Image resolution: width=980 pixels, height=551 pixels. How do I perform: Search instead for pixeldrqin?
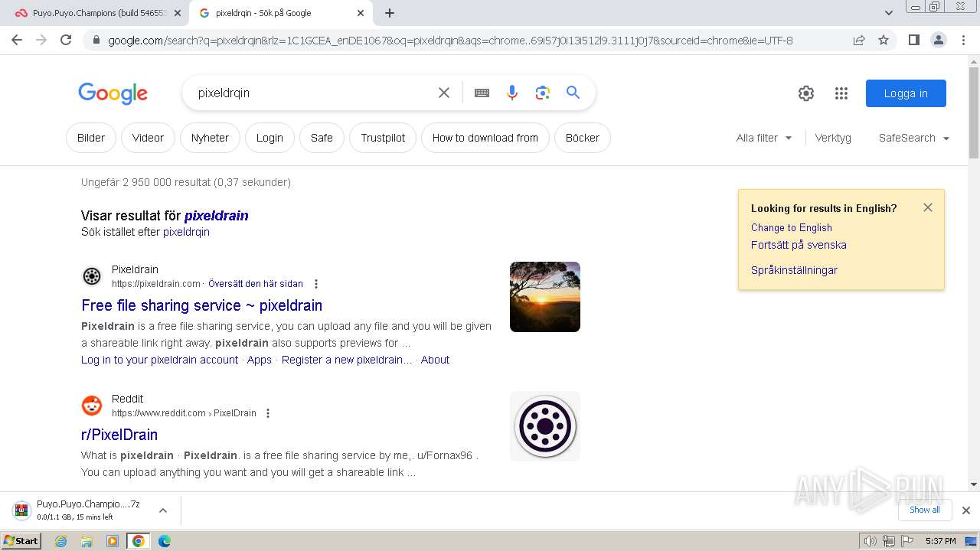tap(186, 232)
